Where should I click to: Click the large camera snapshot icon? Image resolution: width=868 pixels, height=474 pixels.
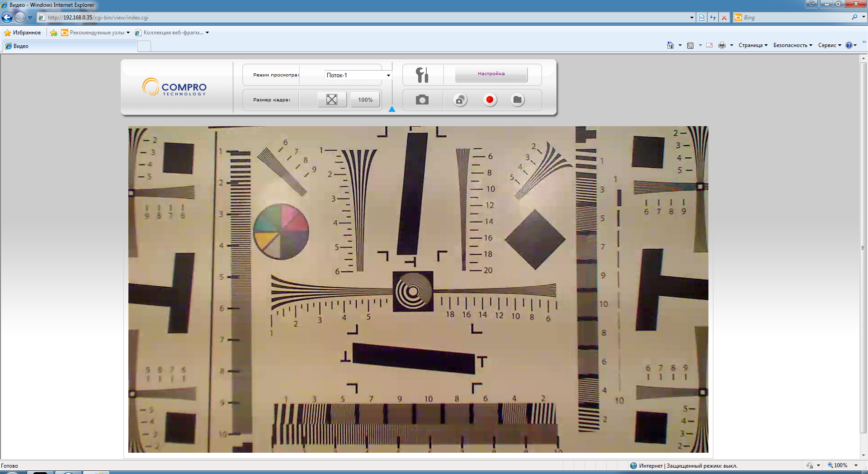point(422,100)
